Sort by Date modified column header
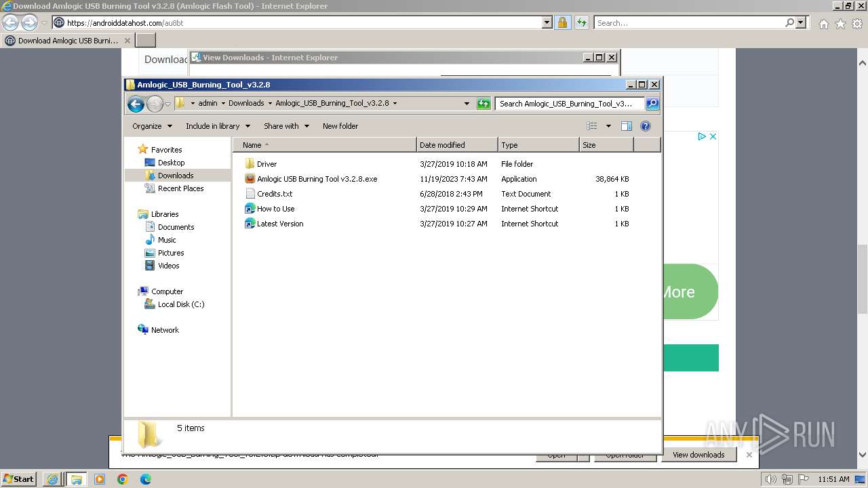 [x=457, y=145]
